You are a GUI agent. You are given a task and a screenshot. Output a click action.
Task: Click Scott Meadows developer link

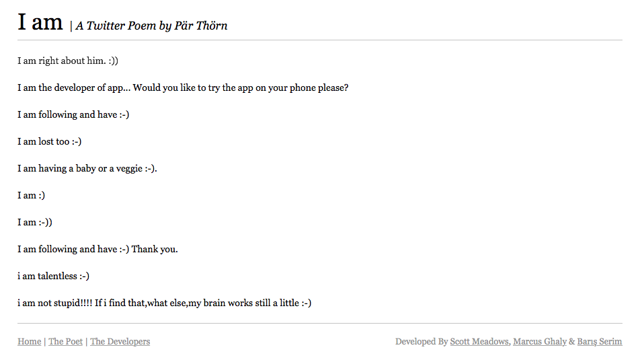click(x=479, y=341)
